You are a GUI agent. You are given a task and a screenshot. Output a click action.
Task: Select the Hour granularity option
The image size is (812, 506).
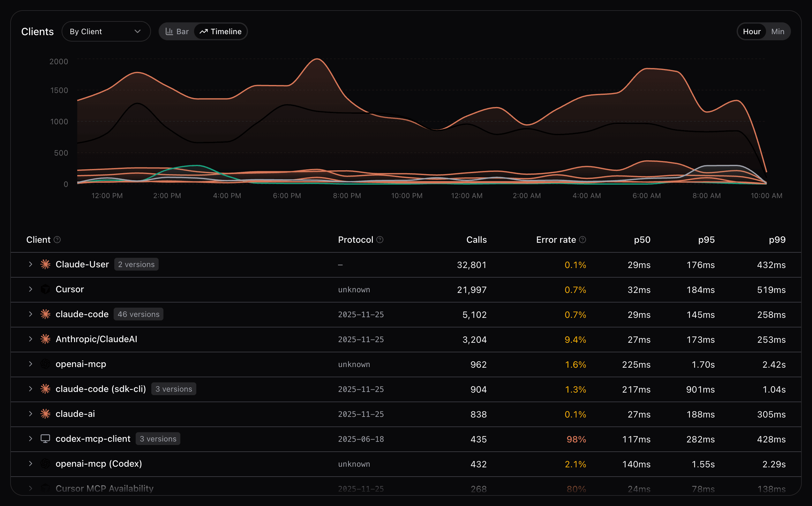pyautogui.click(x=751, y=31)
